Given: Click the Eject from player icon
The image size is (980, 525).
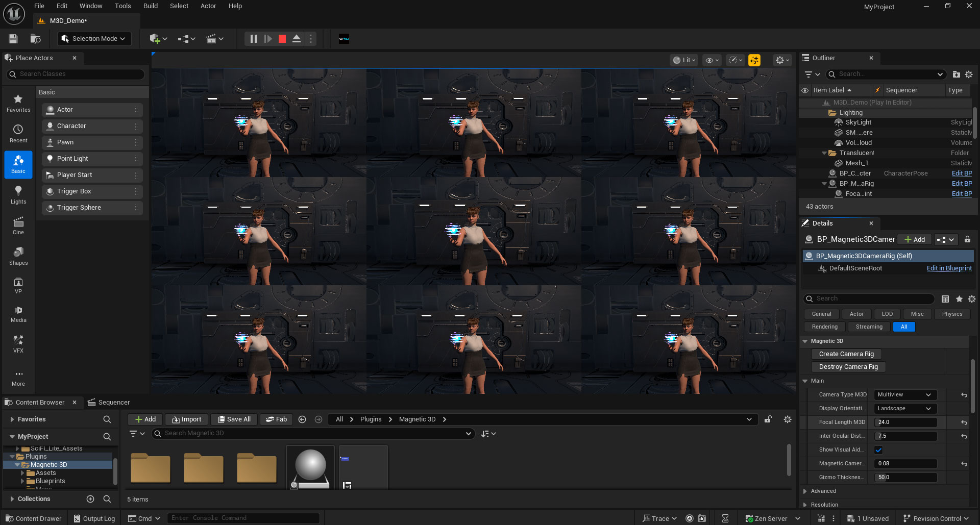Looking at the screenshot, I should click(x=296, y=39).
